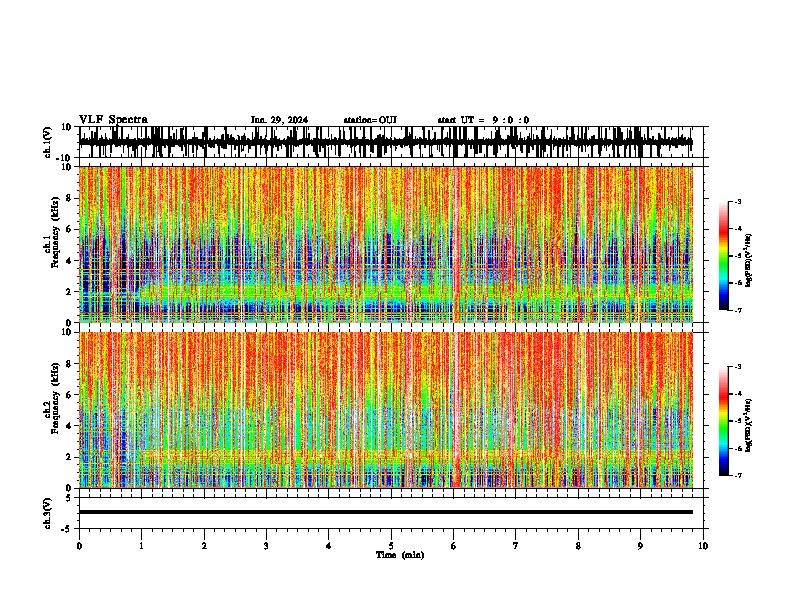Click the 'ch.1(V)' waveform axis label
This screenshot has height=612, width=792.
[x=48, y=142]
